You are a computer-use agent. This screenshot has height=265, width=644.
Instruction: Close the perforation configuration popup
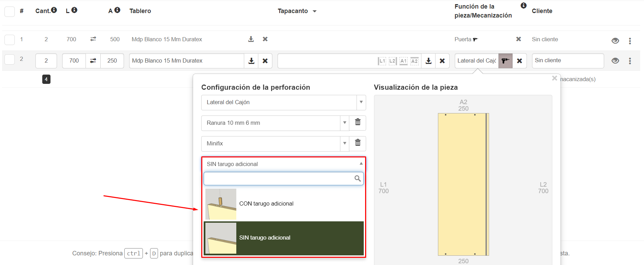(554, 78)
